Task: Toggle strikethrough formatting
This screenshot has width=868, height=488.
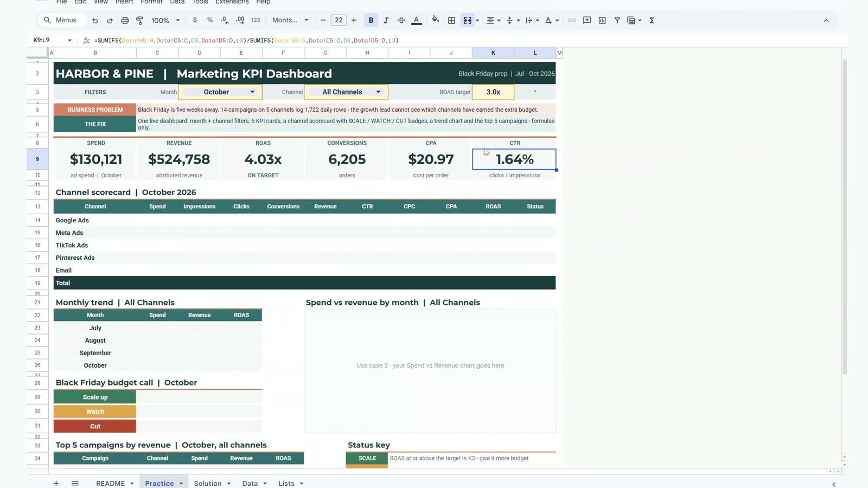Action: 401,20
